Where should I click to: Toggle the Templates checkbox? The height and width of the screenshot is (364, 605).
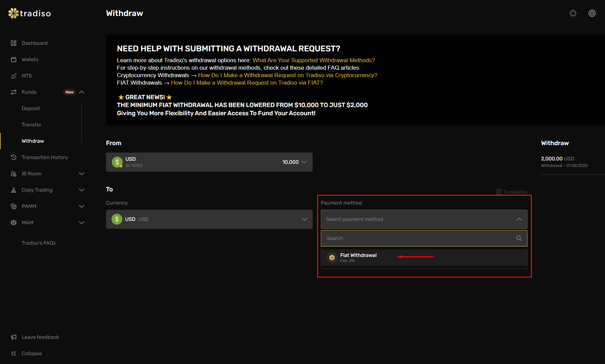pyautogui.click(x=499, y=192)
